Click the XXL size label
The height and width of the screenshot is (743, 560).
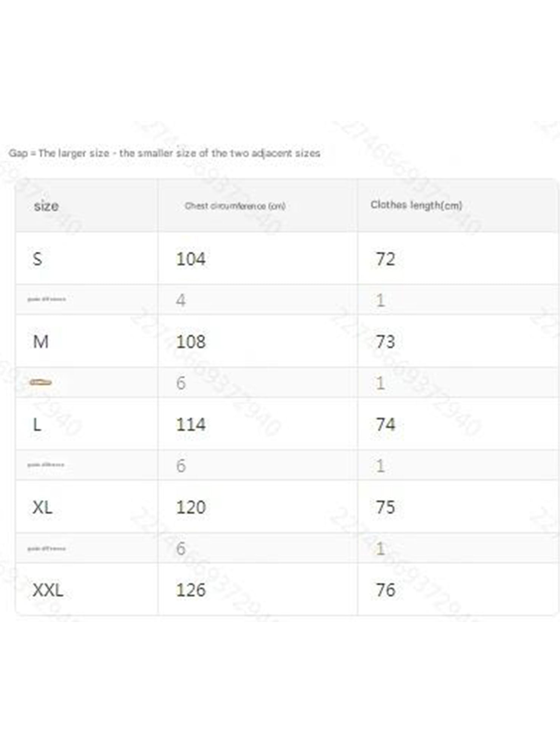[x=48, y=590]
